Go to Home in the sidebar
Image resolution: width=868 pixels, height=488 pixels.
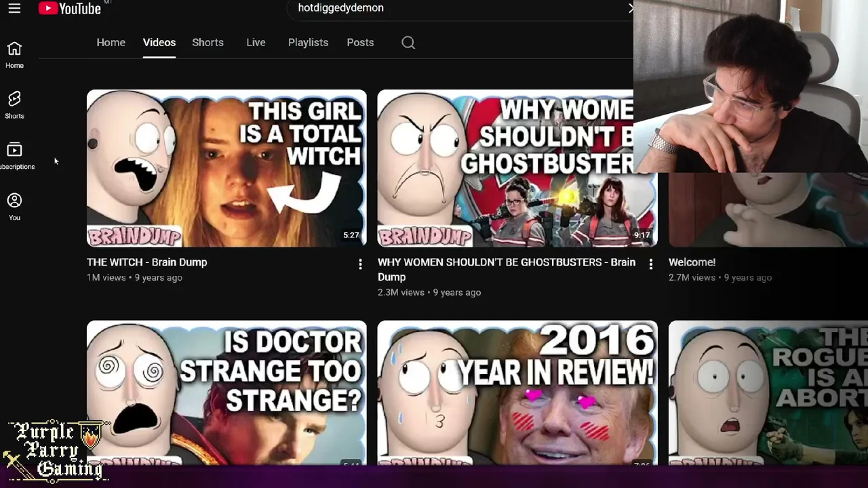pos(14,55)
